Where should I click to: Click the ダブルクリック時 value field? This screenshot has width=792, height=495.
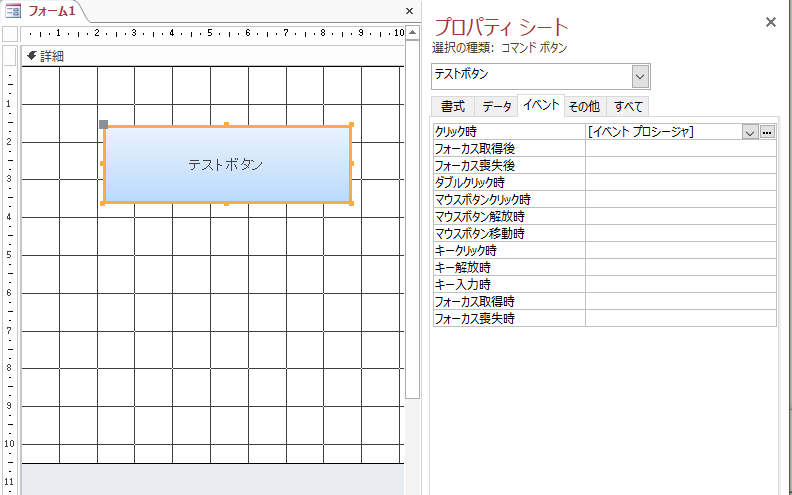tap(681, 183)
